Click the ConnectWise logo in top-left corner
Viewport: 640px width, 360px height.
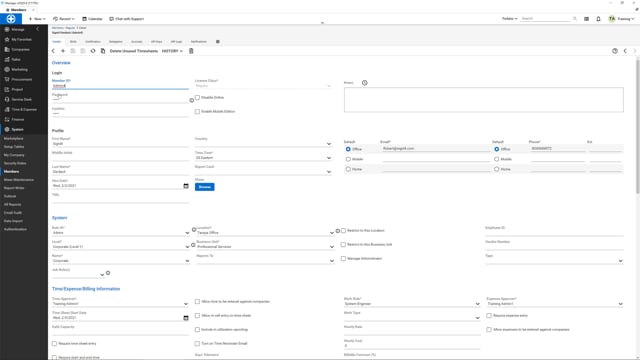coord(11,19)
